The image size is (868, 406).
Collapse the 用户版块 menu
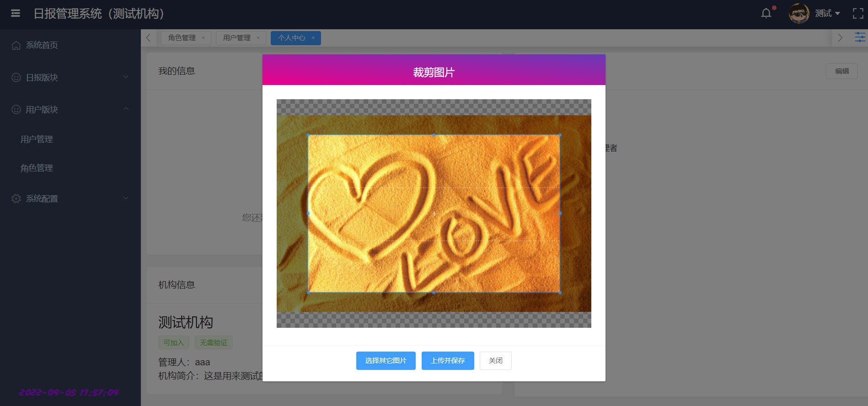click(x=70, y=110)
